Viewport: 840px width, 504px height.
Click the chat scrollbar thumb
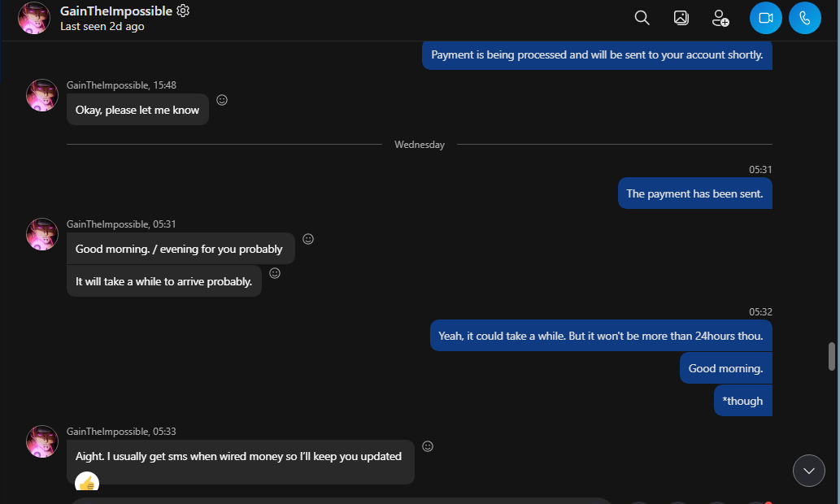click(x=831, y=356)
